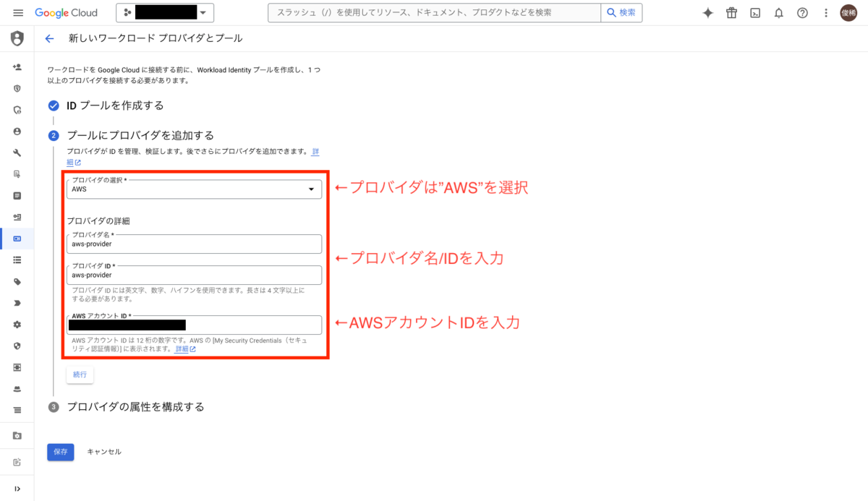Click the プロバイダの詳細 section label
The height and width of the screenshot is (501, 868).
coord(98,220)
